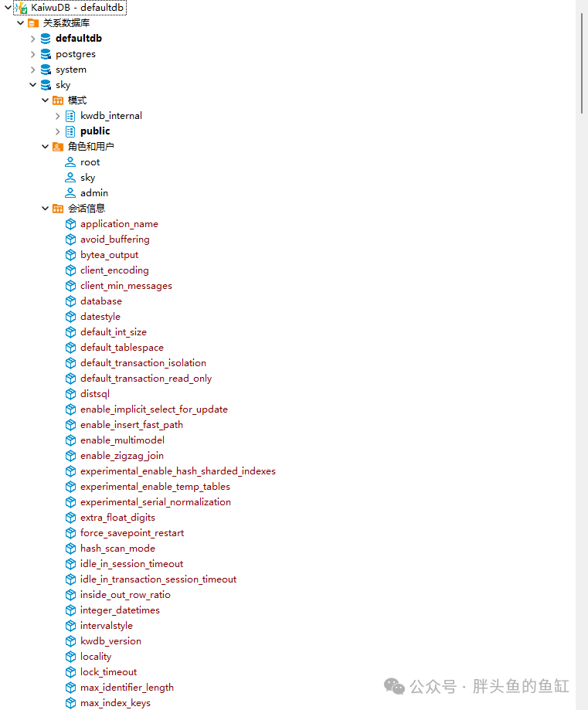Viewport: 588px width, 710px height.
Task: Click the database parameter icon
Action: coord(70,301)
